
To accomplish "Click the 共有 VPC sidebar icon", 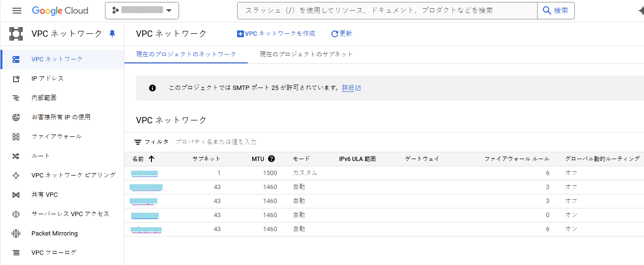I will [x=16, y=195].
